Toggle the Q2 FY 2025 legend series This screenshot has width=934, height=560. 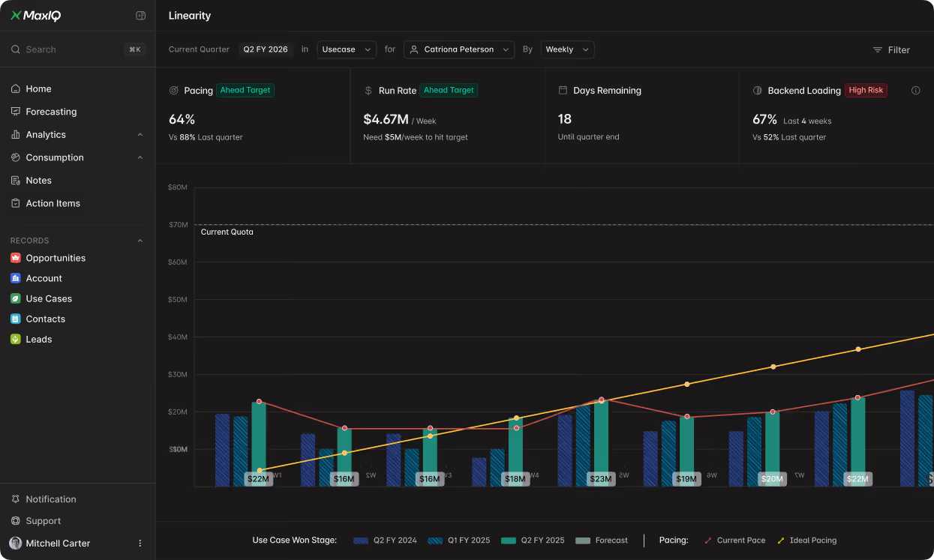pyautogui.click(x=533, y=540)
